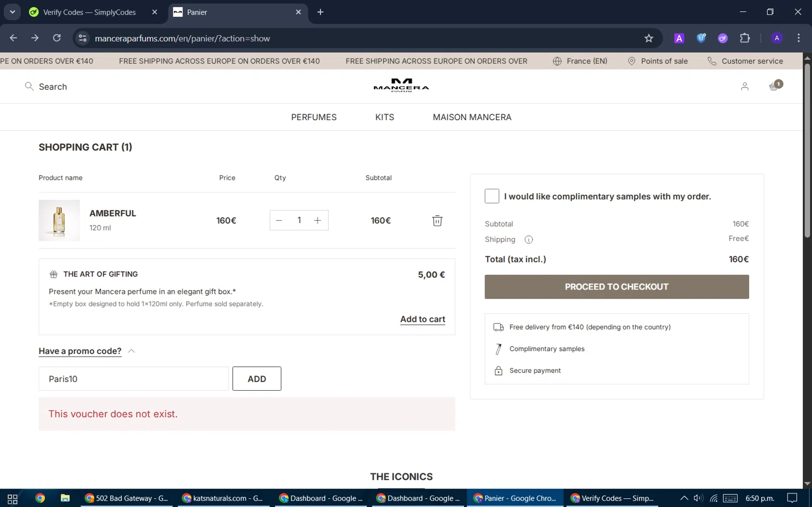Reload the page
The height and width of the screenshot is (507, 812).
(x=57, y=38)
